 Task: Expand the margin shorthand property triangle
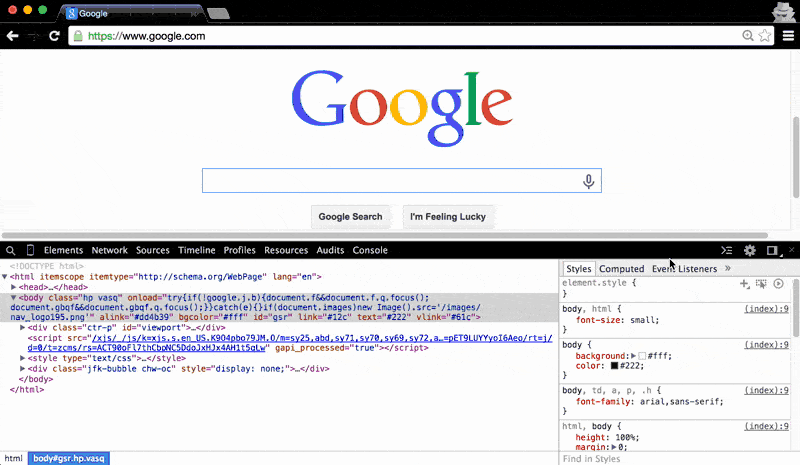pos(614,447)
